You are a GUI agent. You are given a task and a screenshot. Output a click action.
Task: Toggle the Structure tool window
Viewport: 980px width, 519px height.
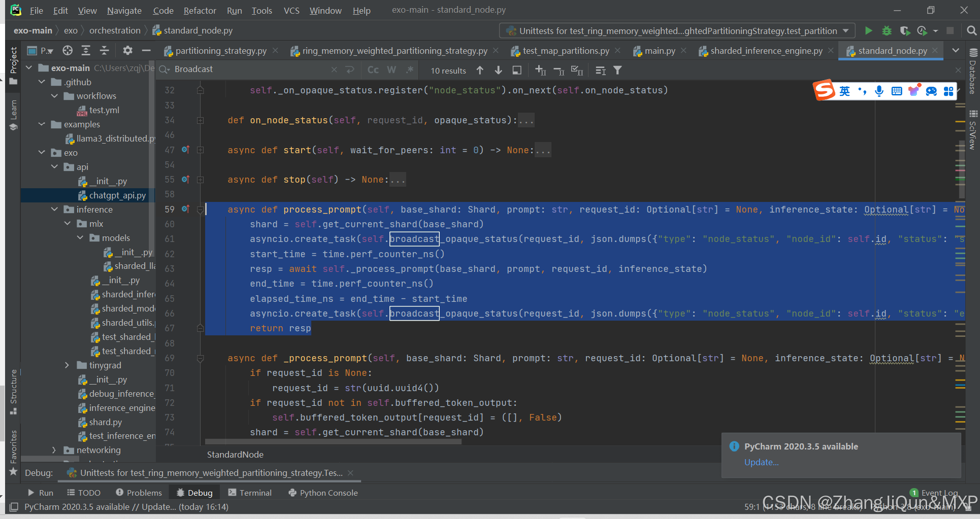[x=14, y=392]
